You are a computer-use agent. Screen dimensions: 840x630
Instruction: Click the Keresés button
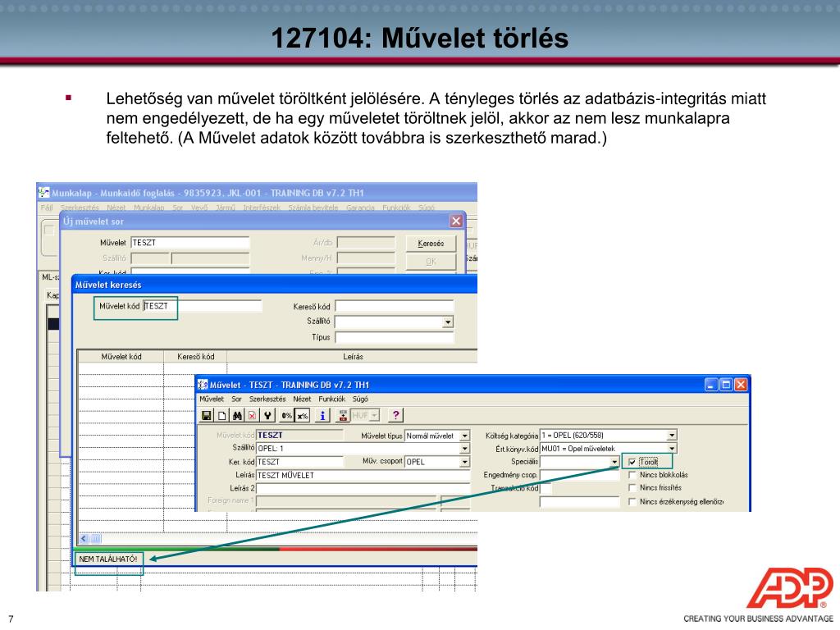(431, 243)
